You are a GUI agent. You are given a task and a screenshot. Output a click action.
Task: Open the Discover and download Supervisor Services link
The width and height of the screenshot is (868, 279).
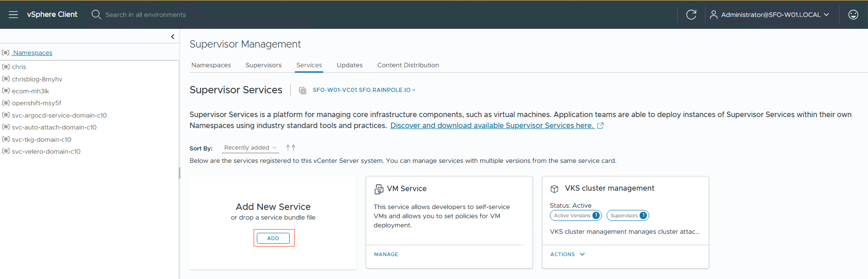(492, 126)
